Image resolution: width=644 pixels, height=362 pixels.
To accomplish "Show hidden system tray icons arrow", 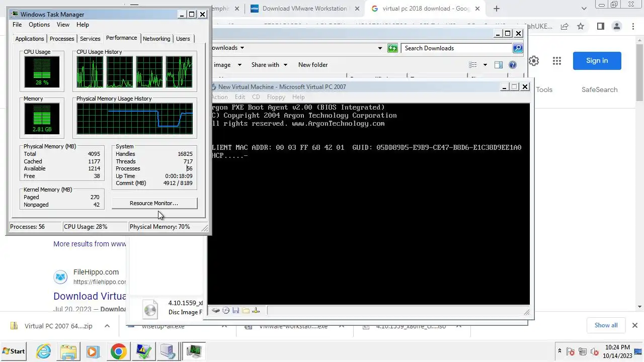I will coord(559,351).
